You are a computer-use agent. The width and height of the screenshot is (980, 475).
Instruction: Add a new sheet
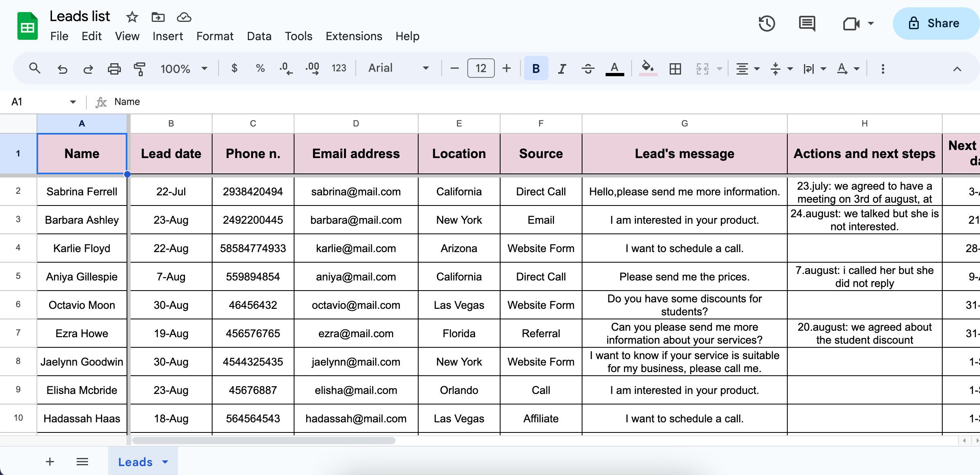49,462
